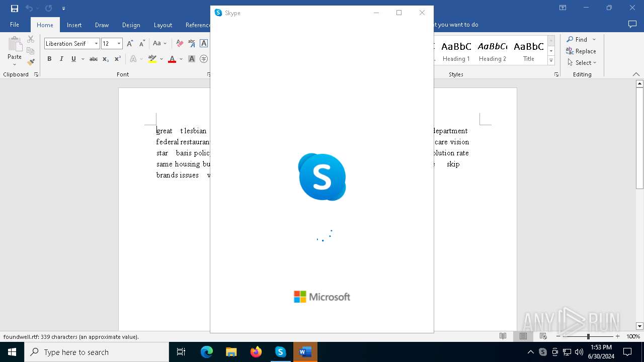This screenshot has height=362, width=644.
Task: Expand highlight color dropdown arrow
Action: coord(162,59)
